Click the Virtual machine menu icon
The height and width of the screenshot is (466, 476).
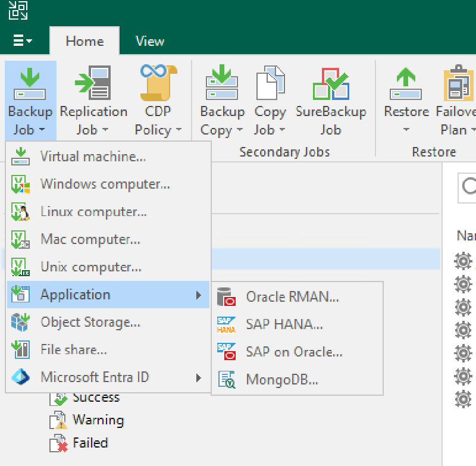pyautogui.click(x=20, y=157)
